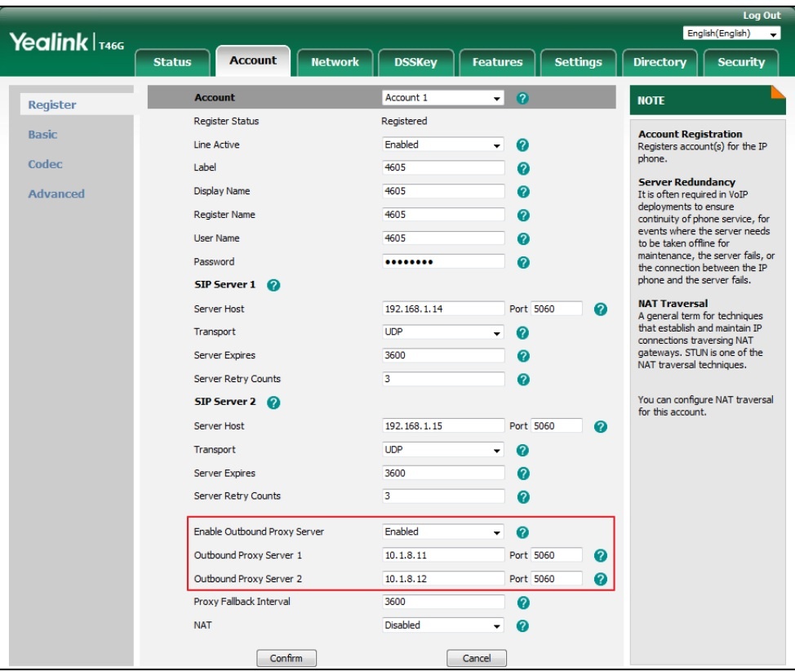Open Register in the sidebar
795x672 pixels.
tap(52, 105)
